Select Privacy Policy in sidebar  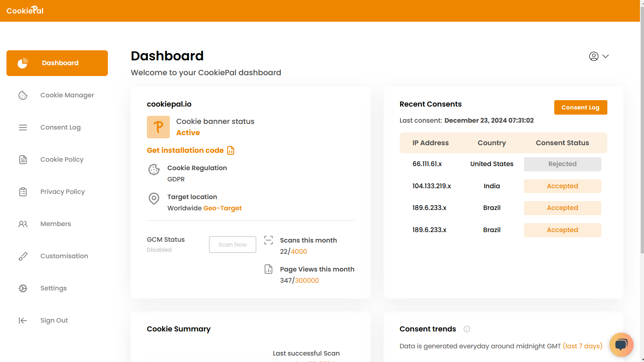pyautogui.click(x=62, y=192)
